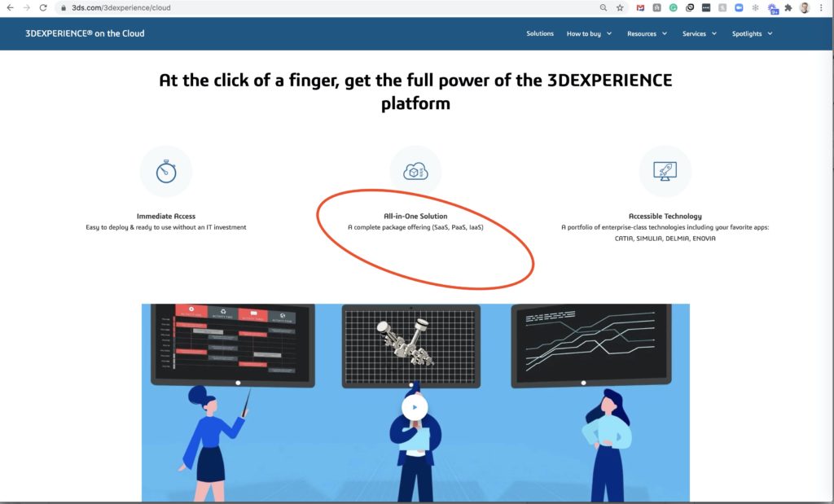Click the stopwatch Immediate Access icon
This screenshot has height=504, width=834.
tap(166, 172)
